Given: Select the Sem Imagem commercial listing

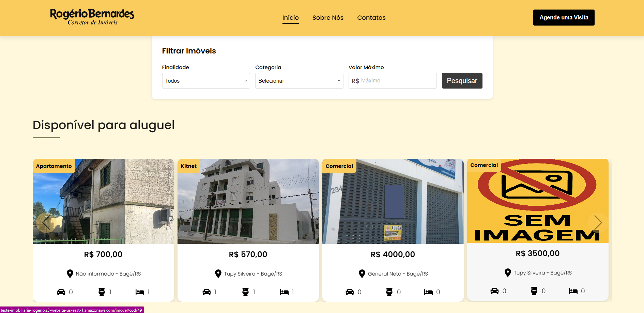Looking at the screenshot, I should pos(537,201).
